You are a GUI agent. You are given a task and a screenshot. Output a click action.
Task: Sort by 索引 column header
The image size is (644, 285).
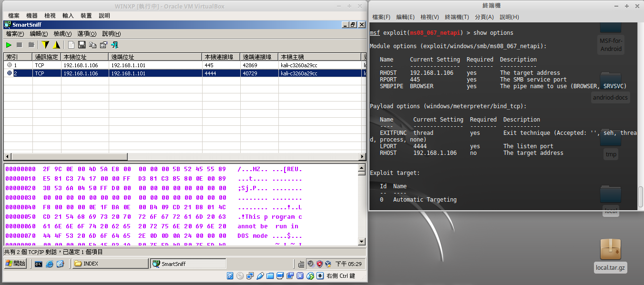click(x=18, y=57)
